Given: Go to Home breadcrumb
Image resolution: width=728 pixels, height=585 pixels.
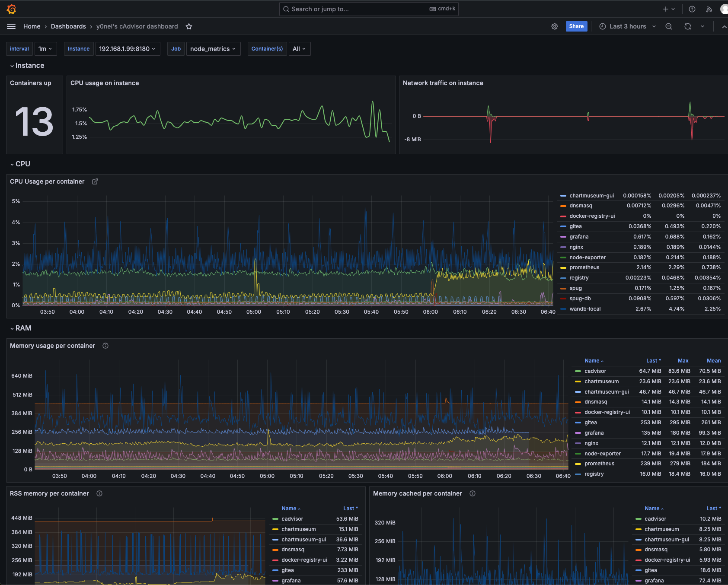Looking at the screenshot, I should pyautogui.click(x=32, y=26).
